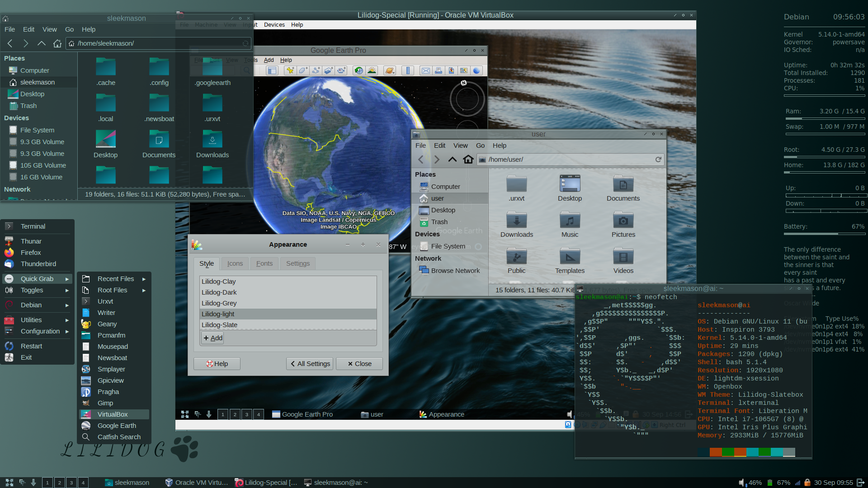Image resolution: width=868 pixels, height=488 pixels.
Task: Click the back arrow in sleekmason file manager
Action: pos(10,43)
